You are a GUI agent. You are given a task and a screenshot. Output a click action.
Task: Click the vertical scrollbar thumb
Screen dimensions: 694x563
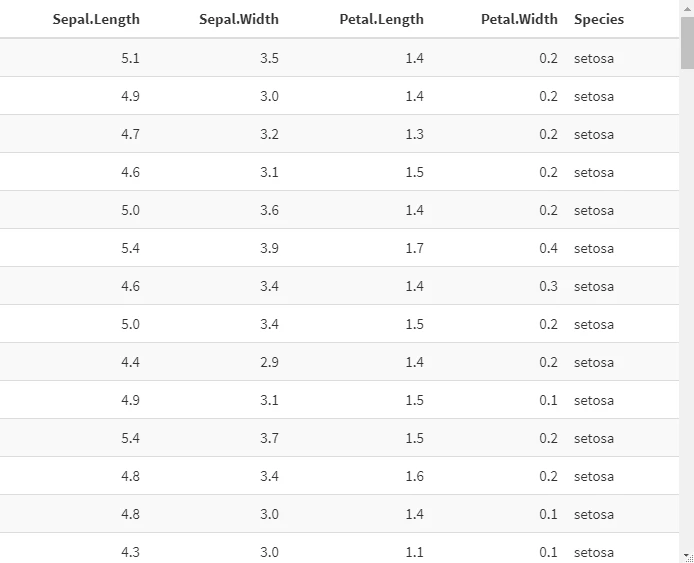pyautogui.click(x=687, y=43)
